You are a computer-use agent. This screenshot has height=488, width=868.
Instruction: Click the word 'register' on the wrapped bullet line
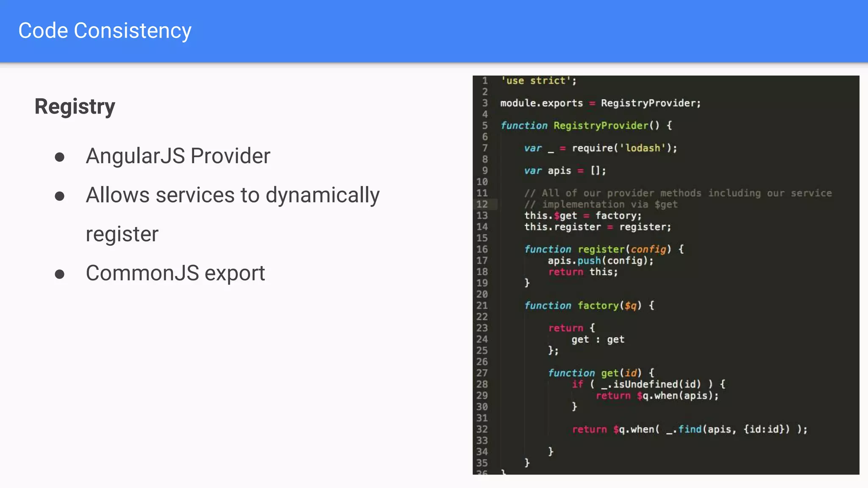click(122, 234)
